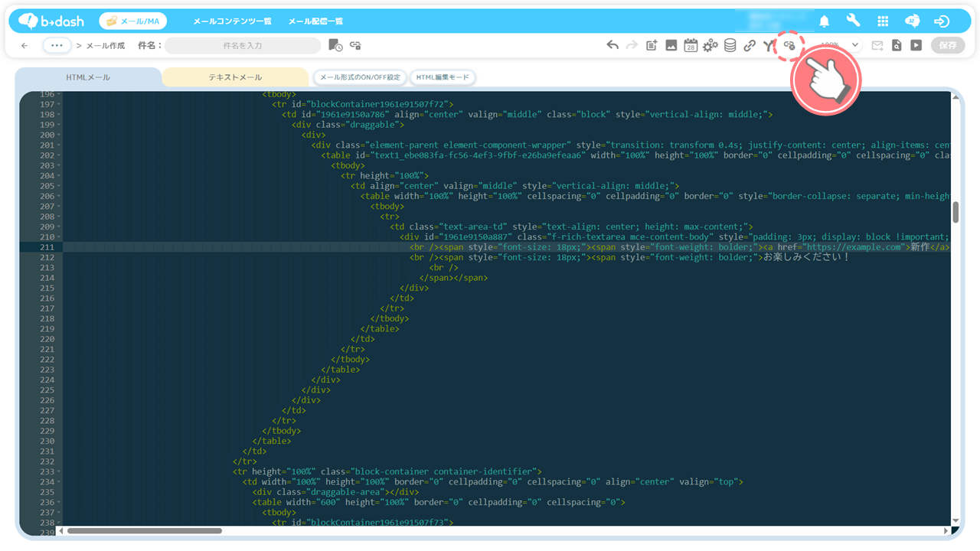Open the apps grid icon
Screen dimensions: 980x551
coord(883,21)
